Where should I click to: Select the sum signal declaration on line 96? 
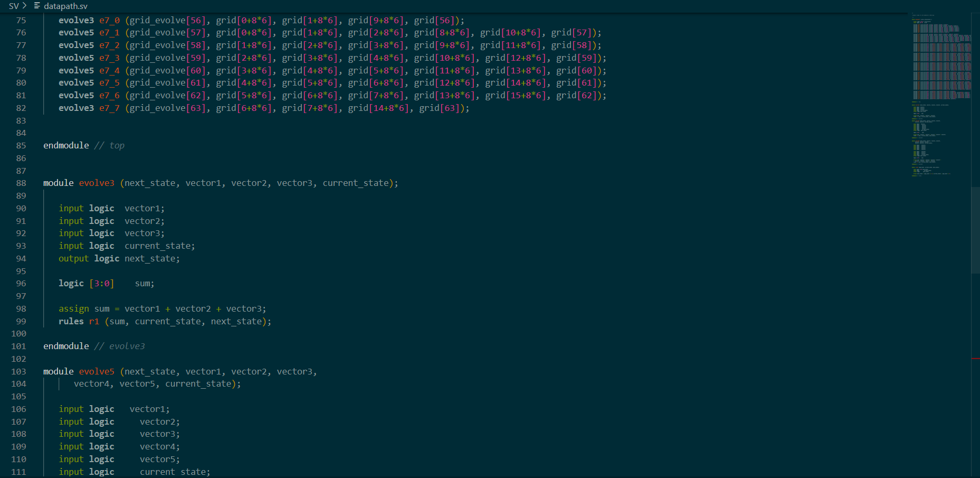[x=144, y=283]
